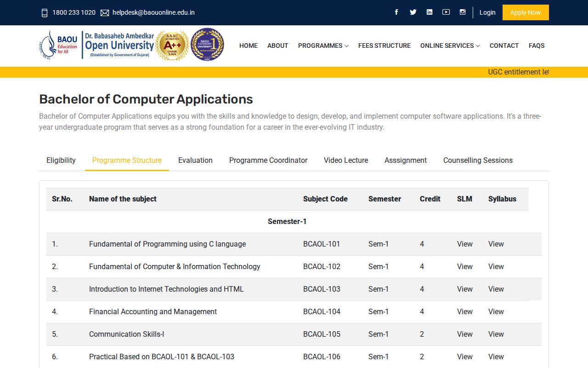Open the Twitter social icon
Screen dimensions: 588x368
pos(413,12)
